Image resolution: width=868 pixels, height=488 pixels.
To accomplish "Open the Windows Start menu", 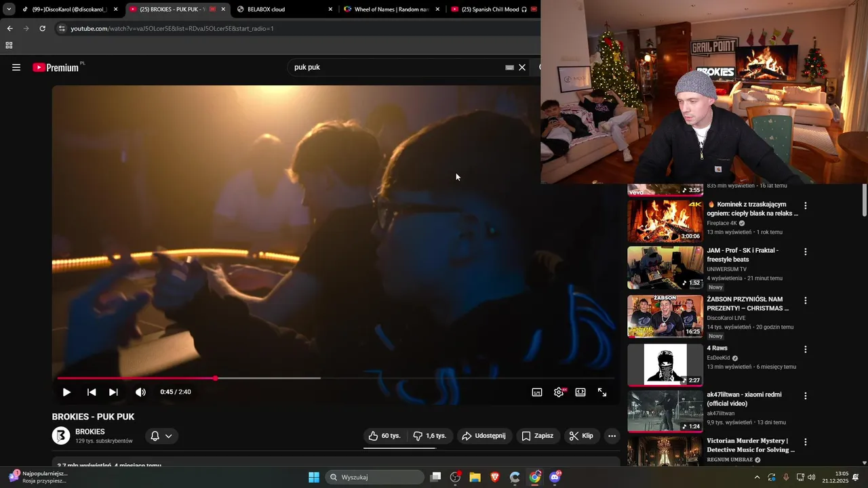I will [x=314, y=477].
